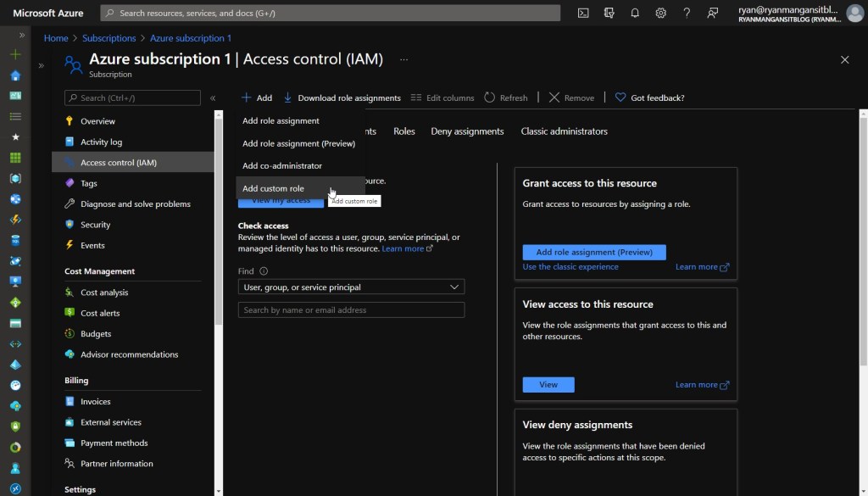Viewport: 868px width, 496px height.
Task: Click the Subscriptions breadcrumb link
Action: pyautogui.click(x=109, y=38)
